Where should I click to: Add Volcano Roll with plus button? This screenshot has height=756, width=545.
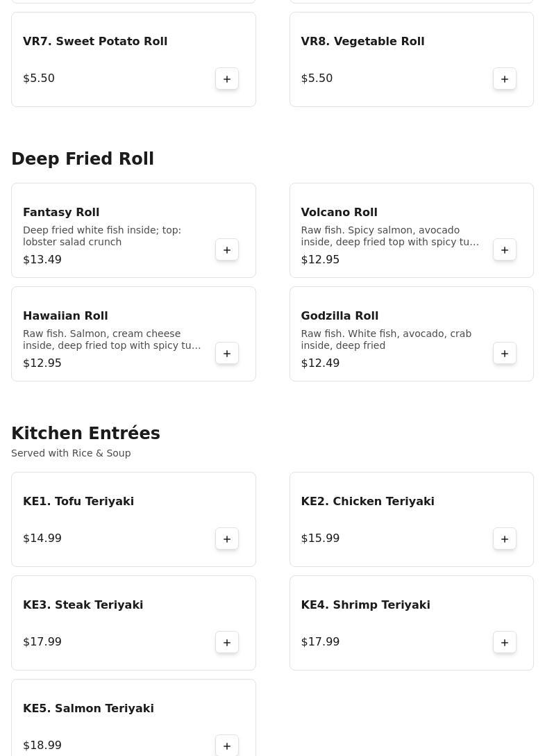pyautogui.click(x=505, y=250)
